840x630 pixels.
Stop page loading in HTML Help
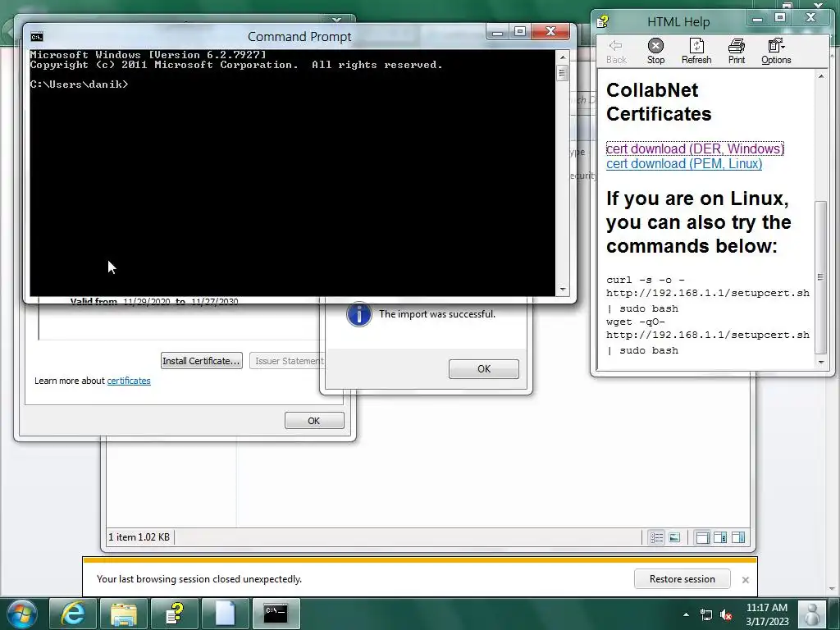pos(655,52)
